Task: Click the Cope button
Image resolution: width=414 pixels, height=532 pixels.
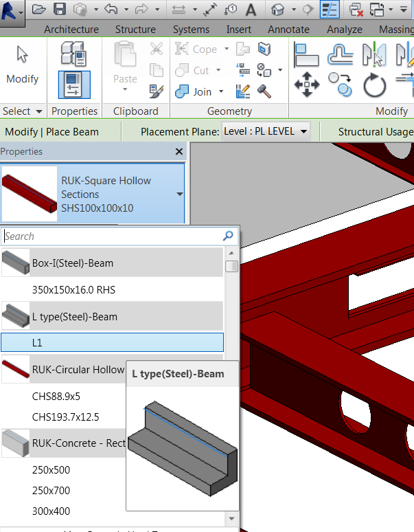Action: coord(196,49)
